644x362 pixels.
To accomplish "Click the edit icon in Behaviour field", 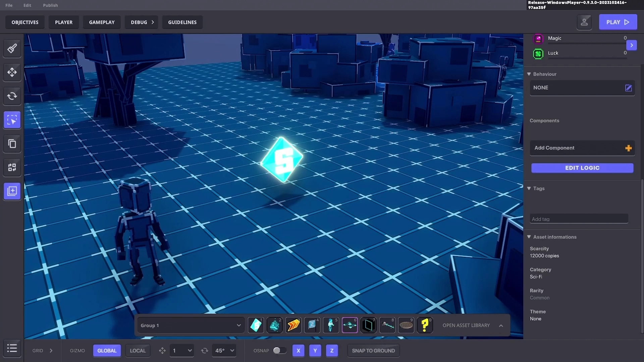I will [x=628, y=88].
